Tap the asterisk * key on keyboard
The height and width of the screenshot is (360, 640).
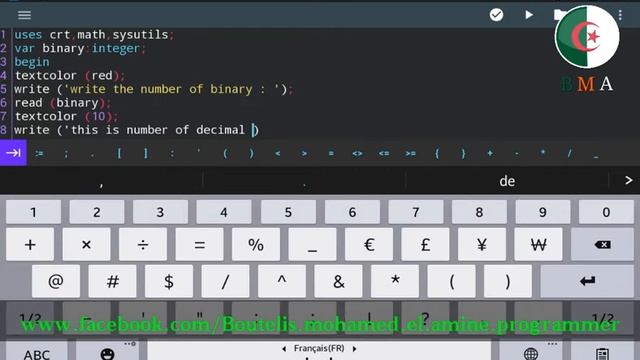[395, 281]
